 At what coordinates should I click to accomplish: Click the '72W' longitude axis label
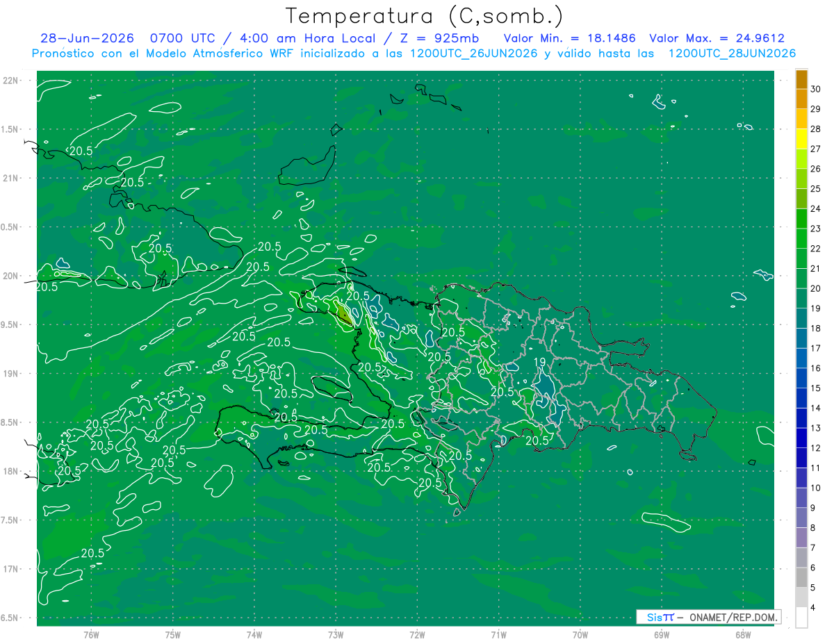pos(417,634)
